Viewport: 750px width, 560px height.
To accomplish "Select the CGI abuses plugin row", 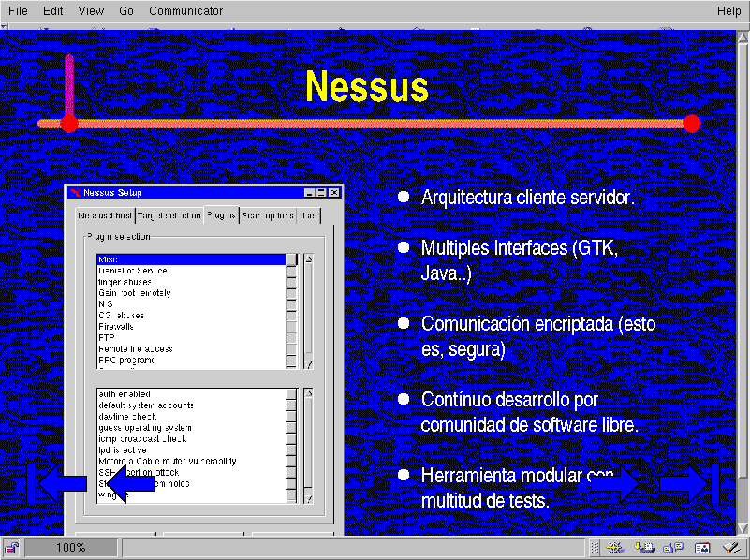I will [x=191, y=316].
